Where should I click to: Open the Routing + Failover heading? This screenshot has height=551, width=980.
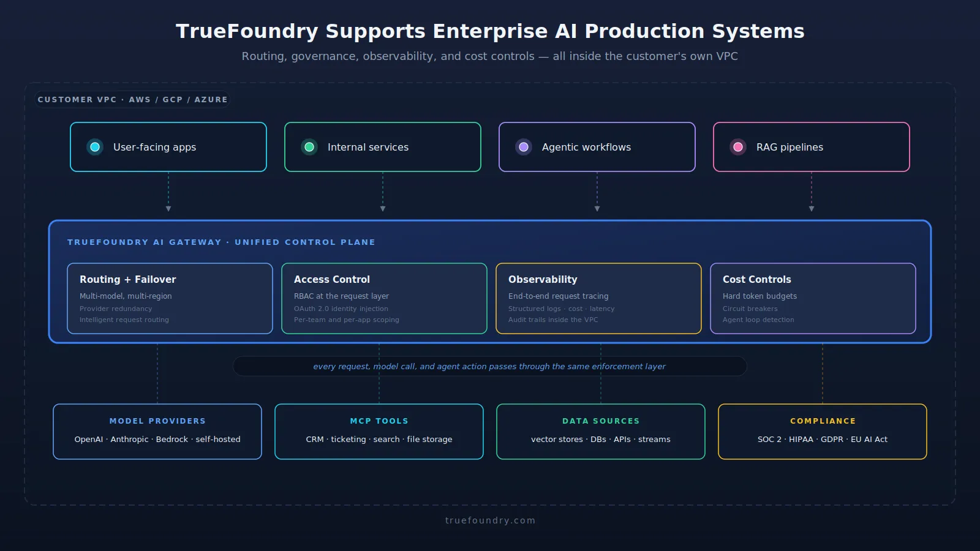tap(128, 279)
